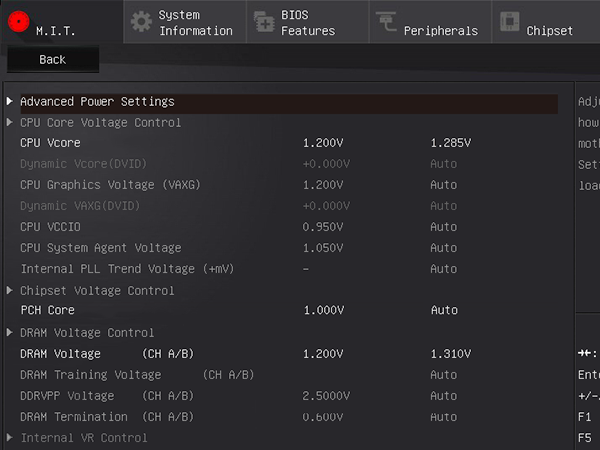This screenshot has width=600, height=450.
Task: Select the DRAM Voltage 1.310V value
Action: click(450, 354)
